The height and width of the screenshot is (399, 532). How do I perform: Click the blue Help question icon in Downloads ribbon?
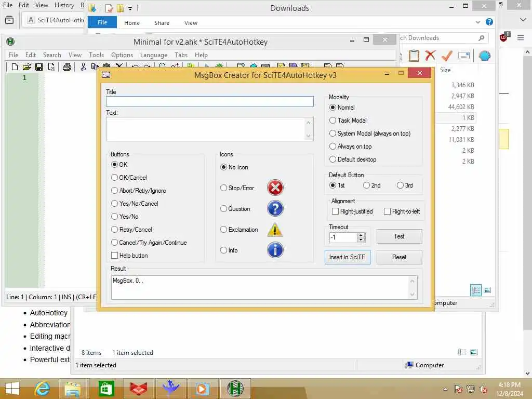(489, 22)
